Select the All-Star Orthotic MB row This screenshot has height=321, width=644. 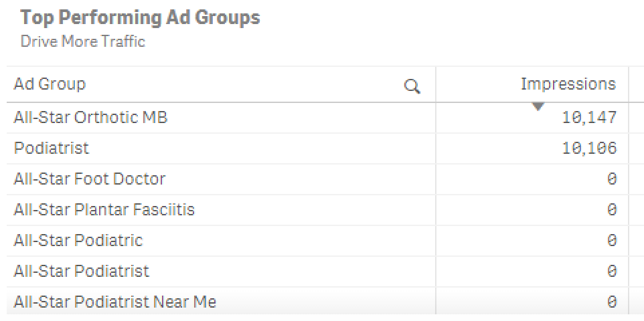[90, 118]
